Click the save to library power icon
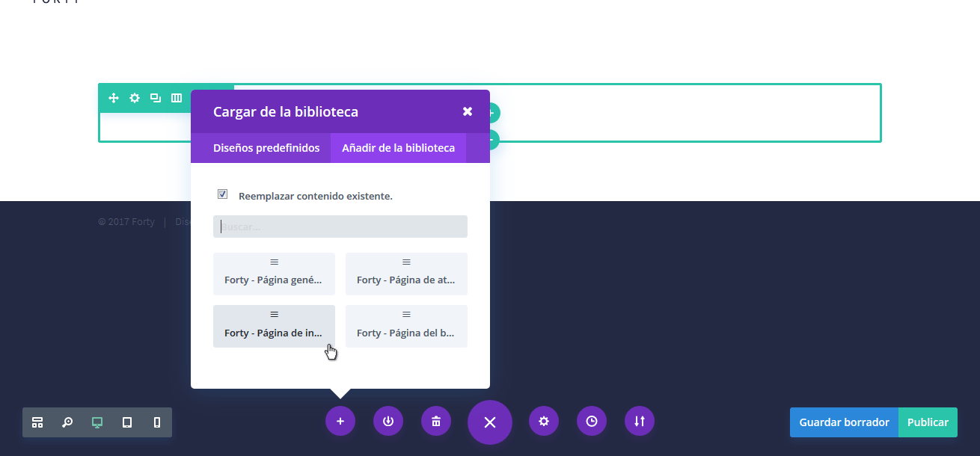 (x=388, y=421)
